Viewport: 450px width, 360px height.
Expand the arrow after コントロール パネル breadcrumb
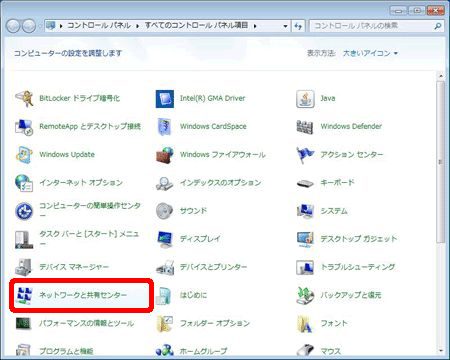[x=137, y=26]
